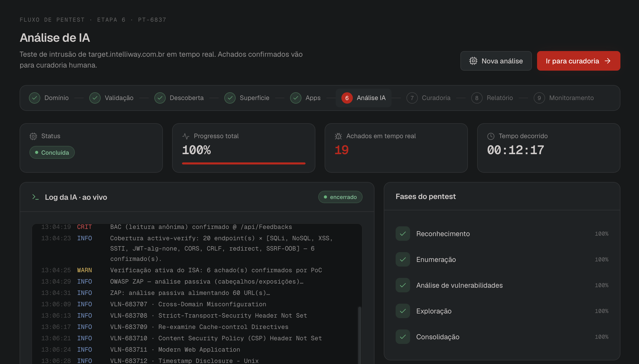The image size is (639, 364).
Task: Click the OWASP ZAP análise passiva log line
Action: (x=197, y=282)
